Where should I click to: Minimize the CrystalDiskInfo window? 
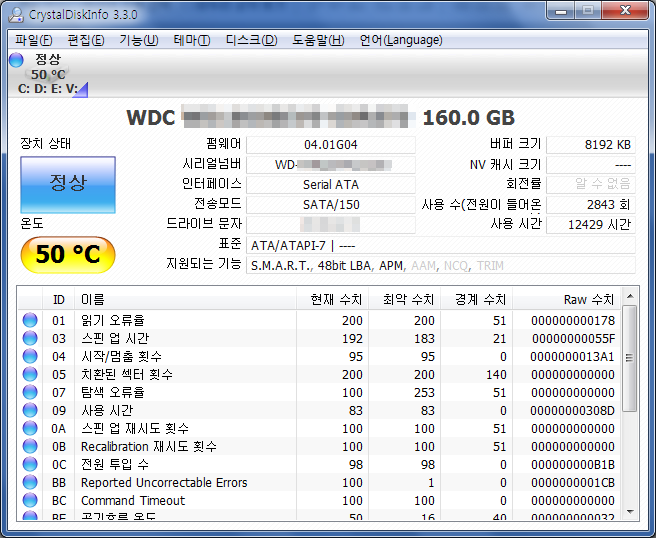click(x=561, y=11)
